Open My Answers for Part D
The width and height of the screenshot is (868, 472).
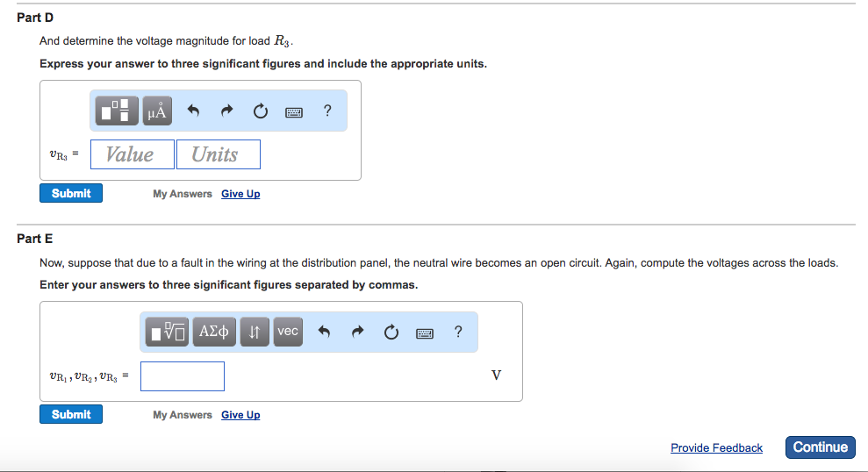183,194
